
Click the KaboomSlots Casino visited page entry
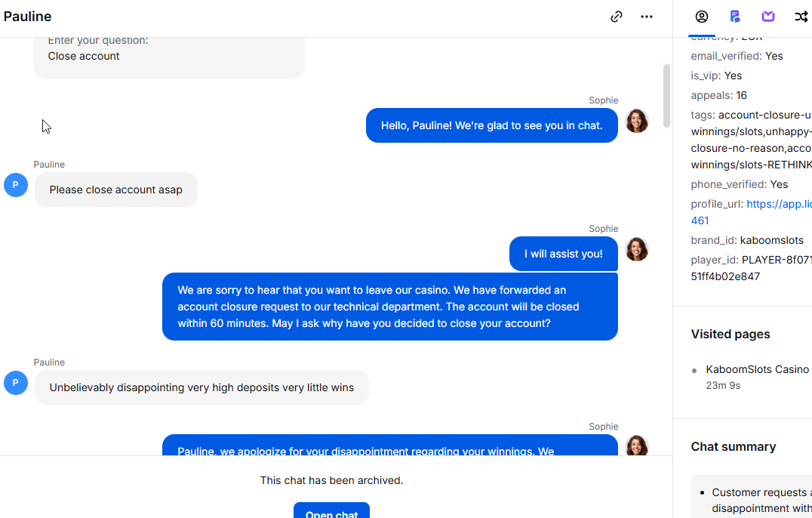tap(757, 369)
